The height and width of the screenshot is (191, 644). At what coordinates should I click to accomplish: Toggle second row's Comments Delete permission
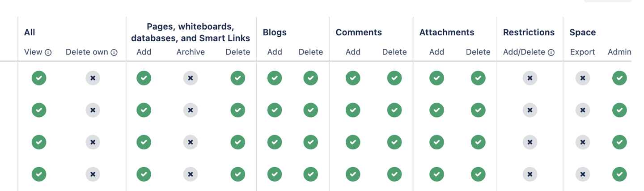(x=394, y=110)
